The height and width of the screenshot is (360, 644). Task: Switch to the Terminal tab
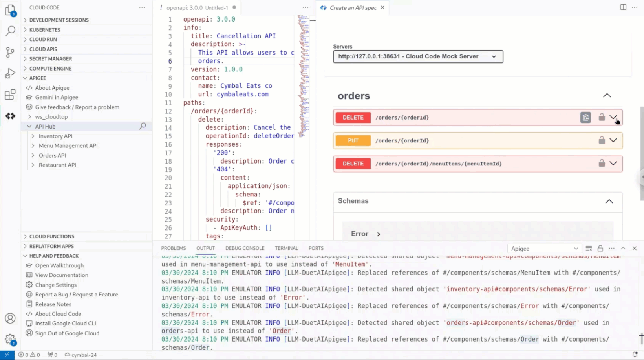click(x=286, y=248)
